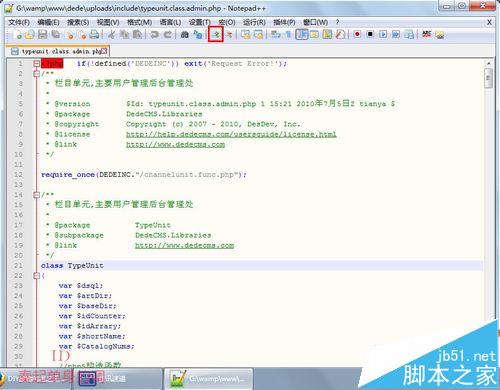Open the Replace dialog icon
500x390 pixels.
[x=198, y=34]
